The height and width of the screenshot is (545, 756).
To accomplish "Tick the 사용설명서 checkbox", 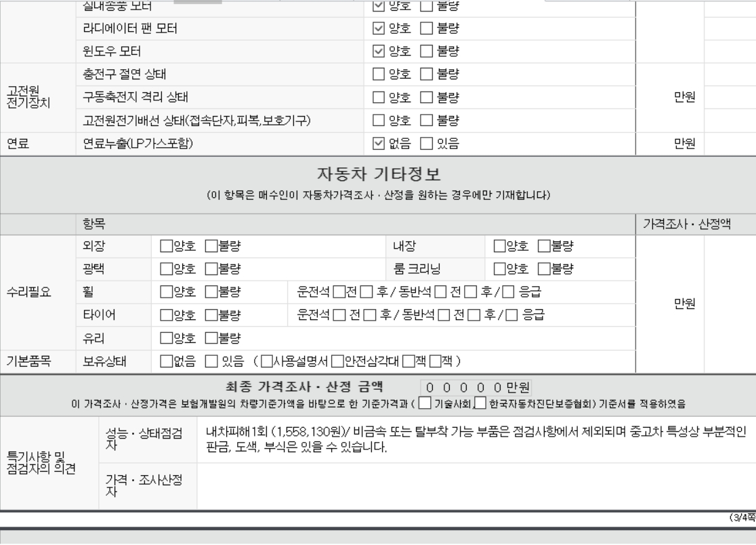I will pyautogui.click(x=267, y=359).
